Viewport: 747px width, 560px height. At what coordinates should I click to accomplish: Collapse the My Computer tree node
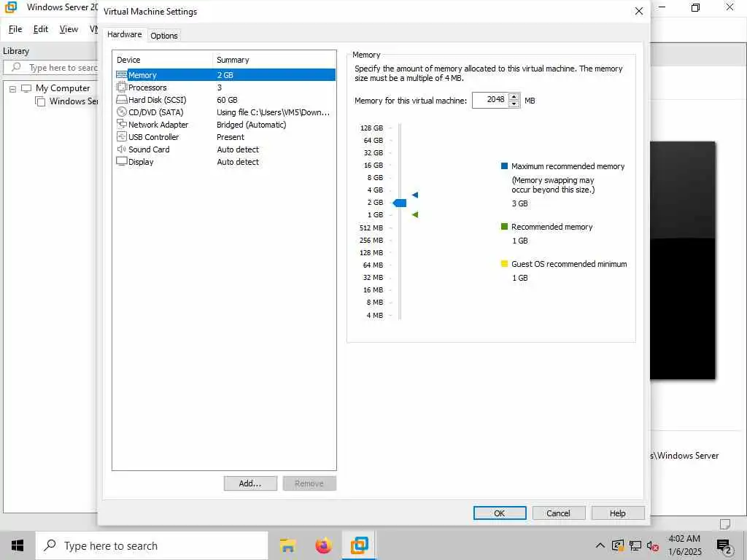(13, 88)
